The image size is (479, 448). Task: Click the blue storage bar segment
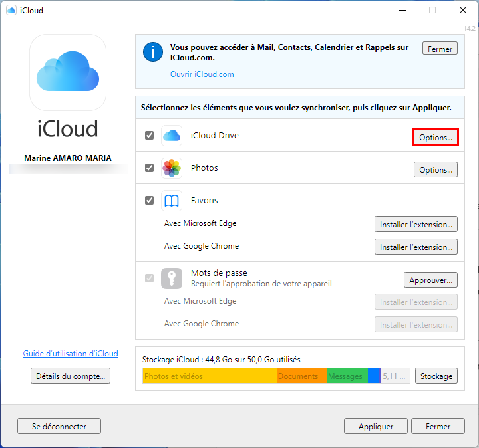(x=373, y=376)
